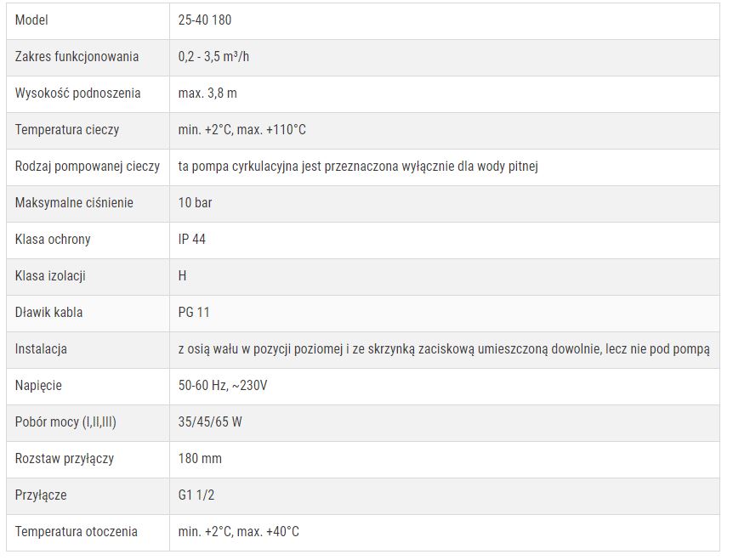The height and width of the screenshot is (560, 733).
Task: Click the drinking water pump description text
Action: 358,166
